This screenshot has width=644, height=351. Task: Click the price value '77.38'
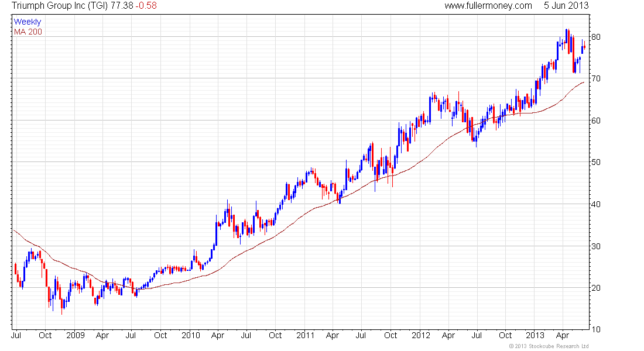click(122, 6)
